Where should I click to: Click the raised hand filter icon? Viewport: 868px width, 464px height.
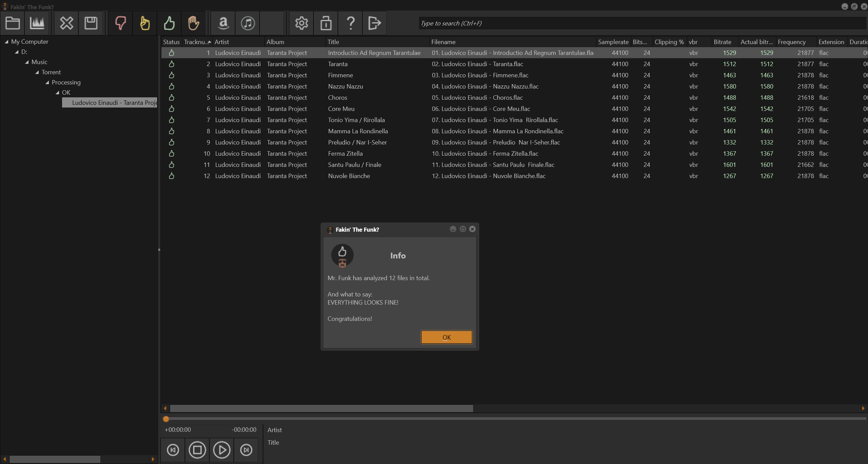pos(194,23)
